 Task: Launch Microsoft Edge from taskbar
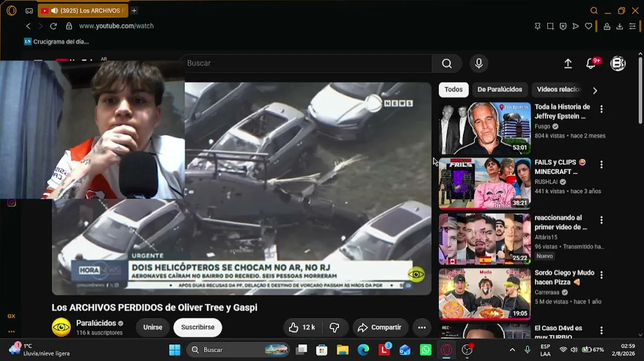pos(364,349)
